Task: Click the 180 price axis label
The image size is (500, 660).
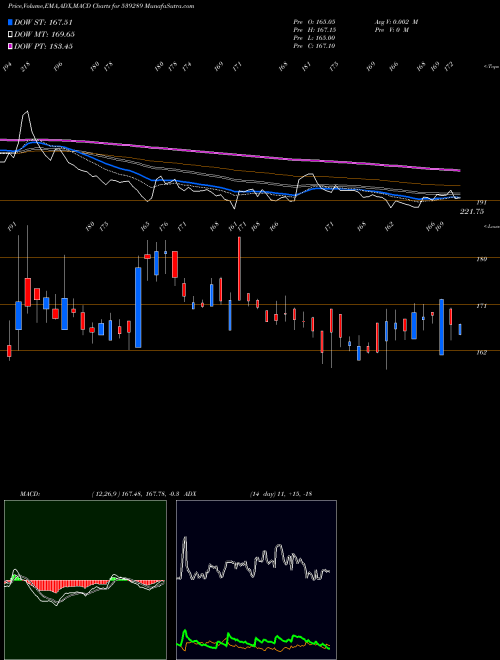Action: (481, 259)
